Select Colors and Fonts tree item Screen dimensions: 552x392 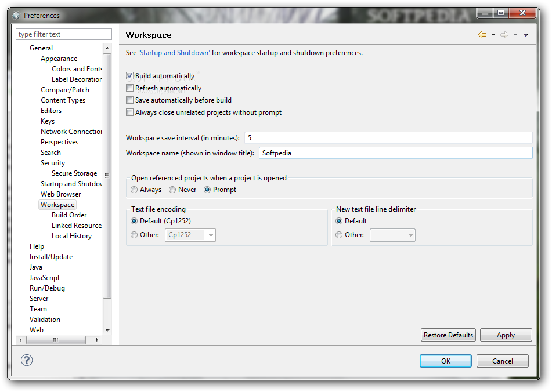click(x=77, y=69)
